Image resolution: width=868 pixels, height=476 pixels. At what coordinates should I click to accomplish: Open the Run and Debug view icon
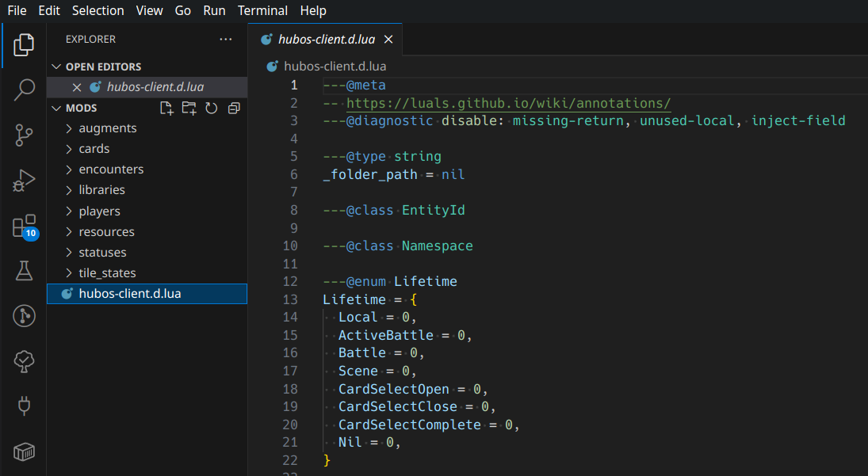pyautogui.click(x=23, y=181)
